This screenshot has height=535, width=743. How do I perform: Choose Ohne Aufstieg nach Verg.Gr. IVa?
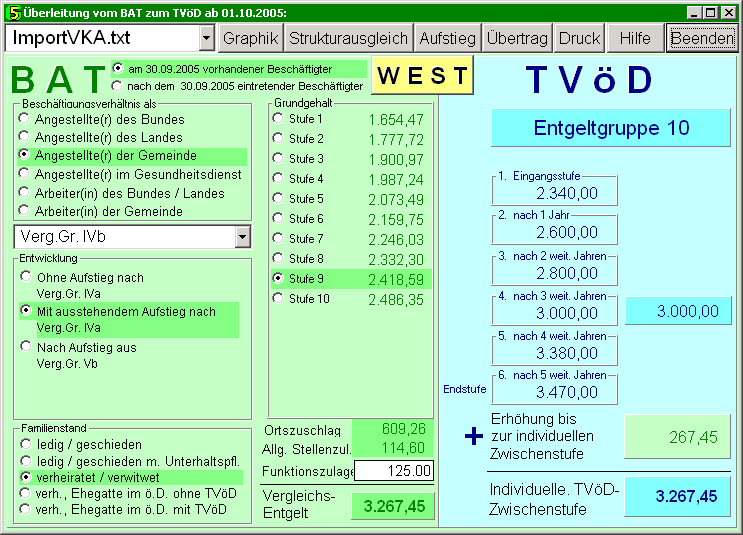point(82,285)
